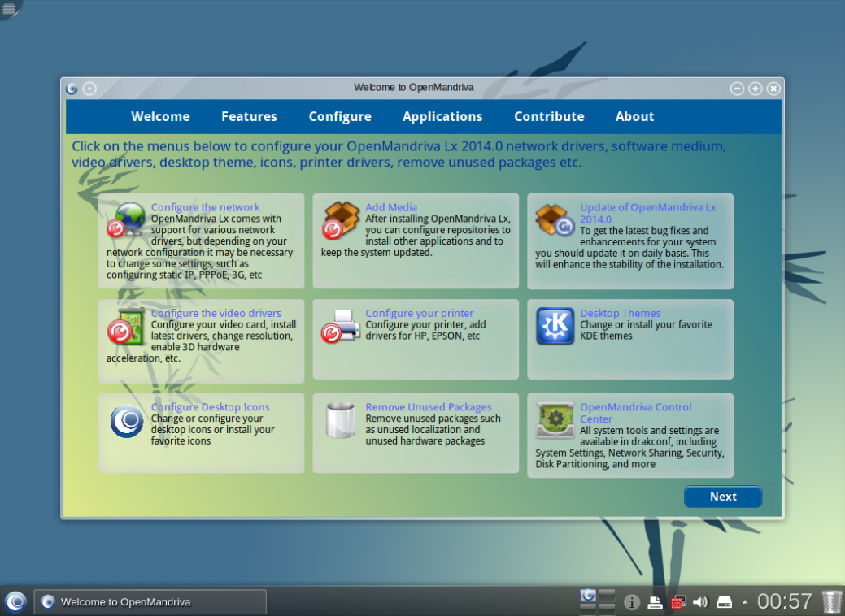Click the Configure your printer icon
The width and height of the screenshot is (845, 616).
click(x=340, y=325)
